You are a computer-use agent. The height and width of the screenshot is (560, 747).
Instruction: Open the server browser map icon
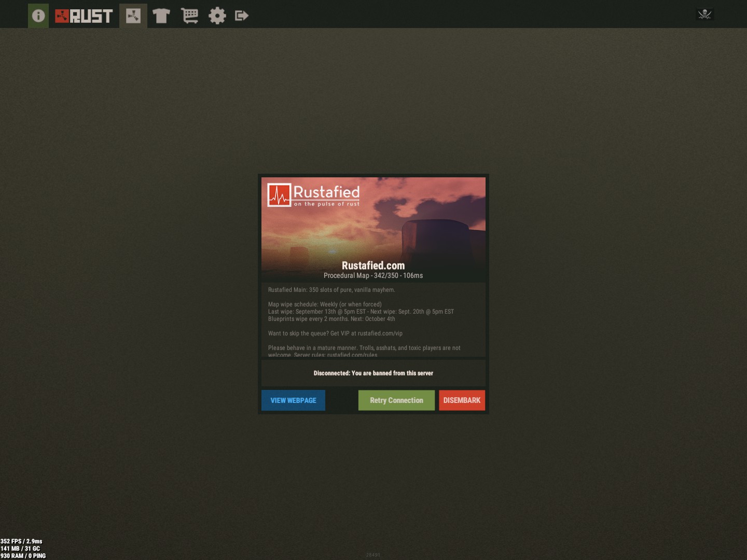pos(133,16)
